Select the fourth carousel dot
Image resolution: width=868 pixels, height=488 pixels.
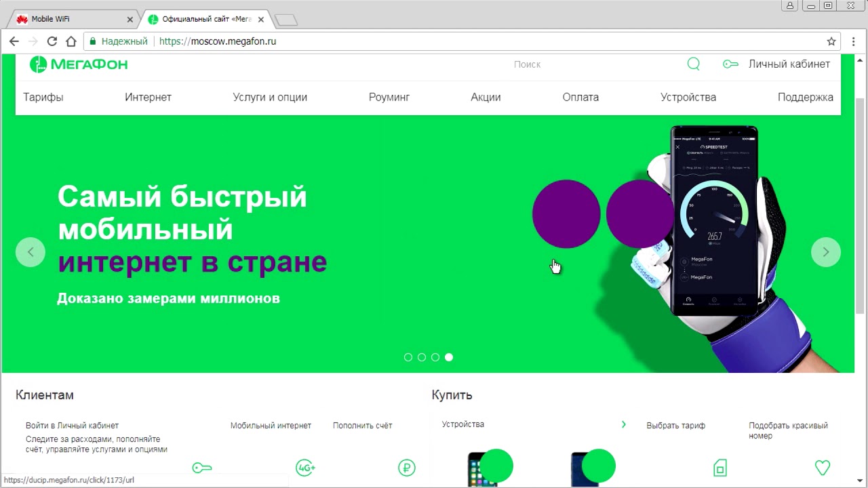click(x=449, y=357)
